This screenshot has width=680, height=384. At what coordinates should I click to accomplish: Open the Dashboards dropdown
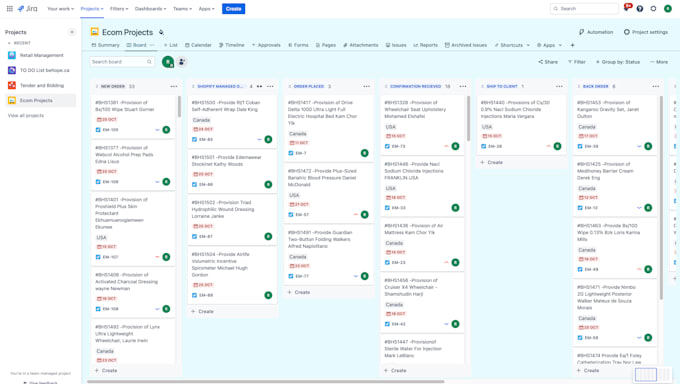pyautogui.click(x=150, y=9)
